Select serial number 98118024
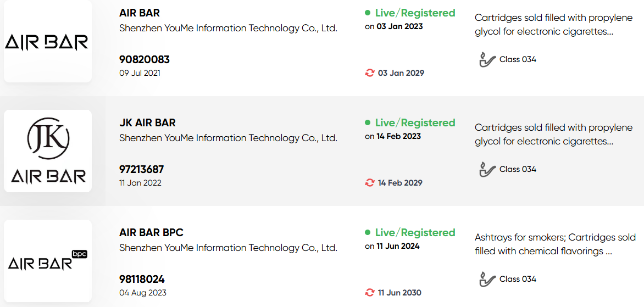 pyautogui.click(x=142, y=280)
